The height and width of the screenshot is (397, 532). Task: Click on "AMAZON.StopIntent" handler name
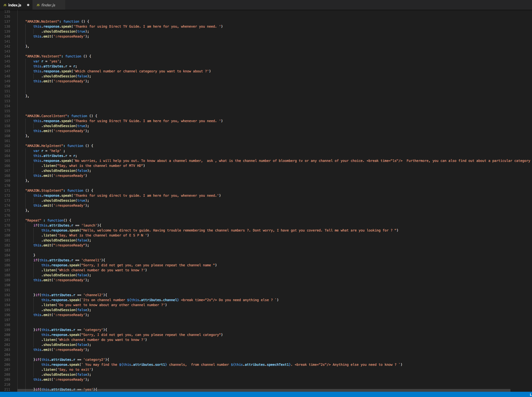[x=44, y=191]
